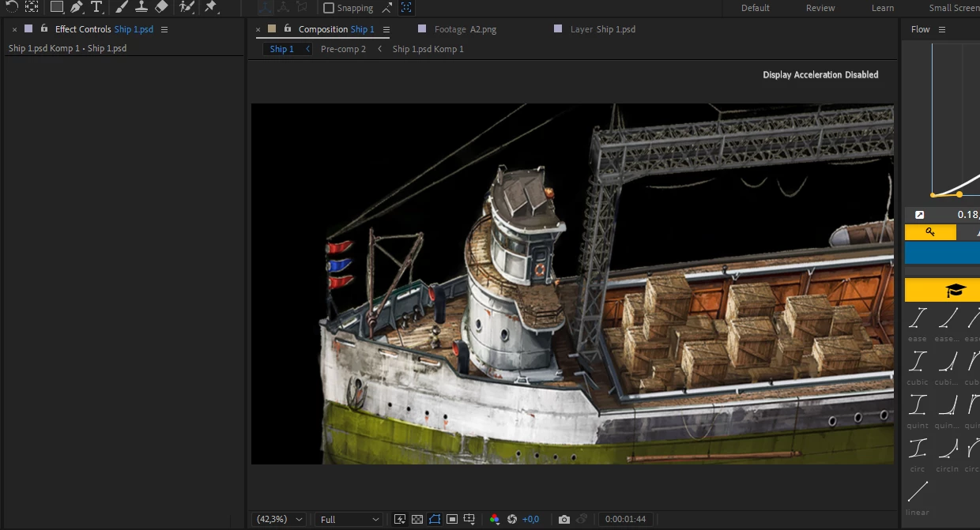Switch to the Review workspace
980x530 pixels.
point(820,8)
